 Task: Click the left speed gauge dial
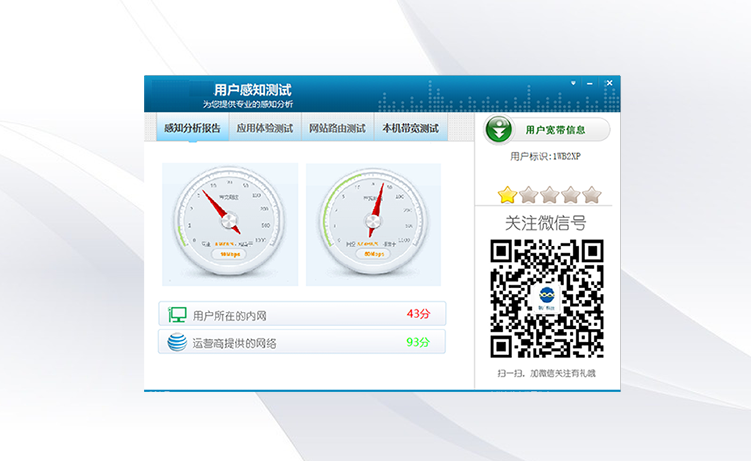click(229, 222)
